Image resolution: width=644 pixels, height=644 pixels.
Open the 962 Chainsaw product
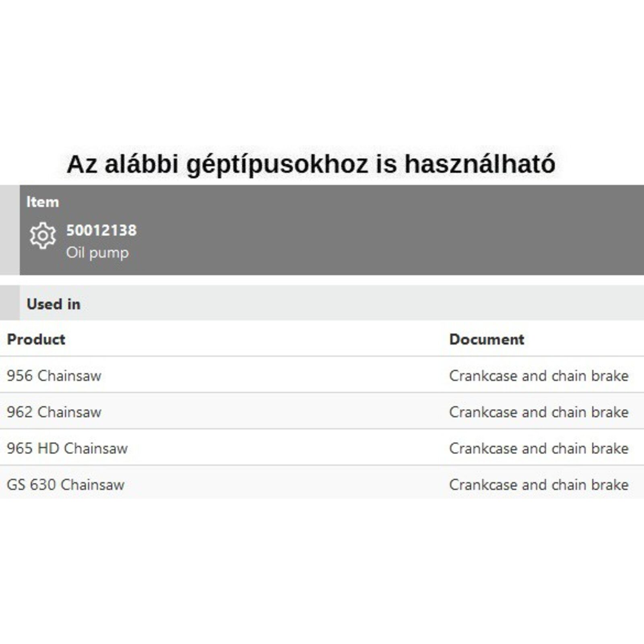point(54,412)
